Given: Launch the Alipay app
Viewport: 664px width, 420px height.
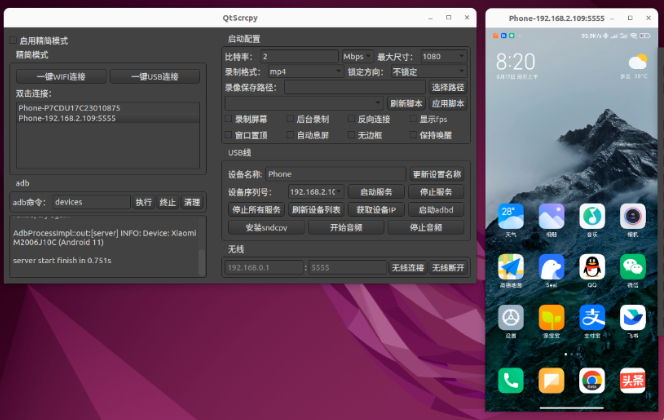Looking at the screenshot, I should pos(592,318).
